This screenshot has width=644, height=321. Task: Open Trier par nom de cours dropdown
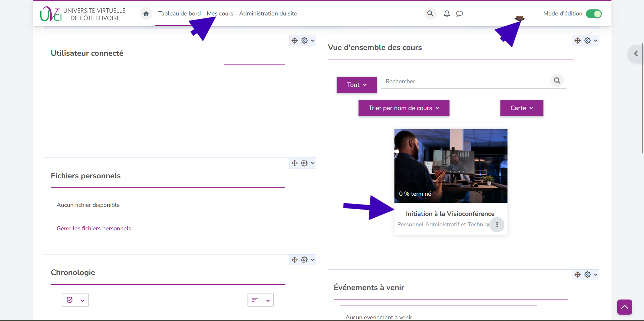(404, 108)
